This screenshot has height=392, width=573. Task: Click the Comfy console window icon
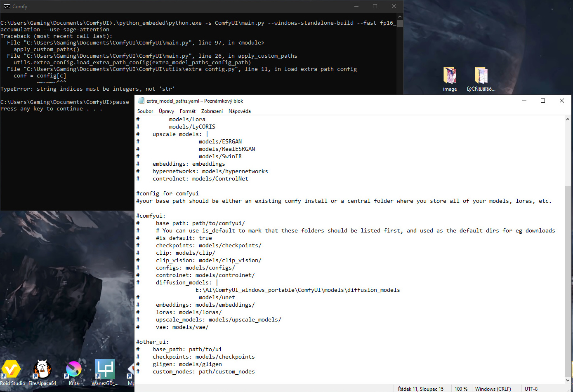tap(7, 6)
